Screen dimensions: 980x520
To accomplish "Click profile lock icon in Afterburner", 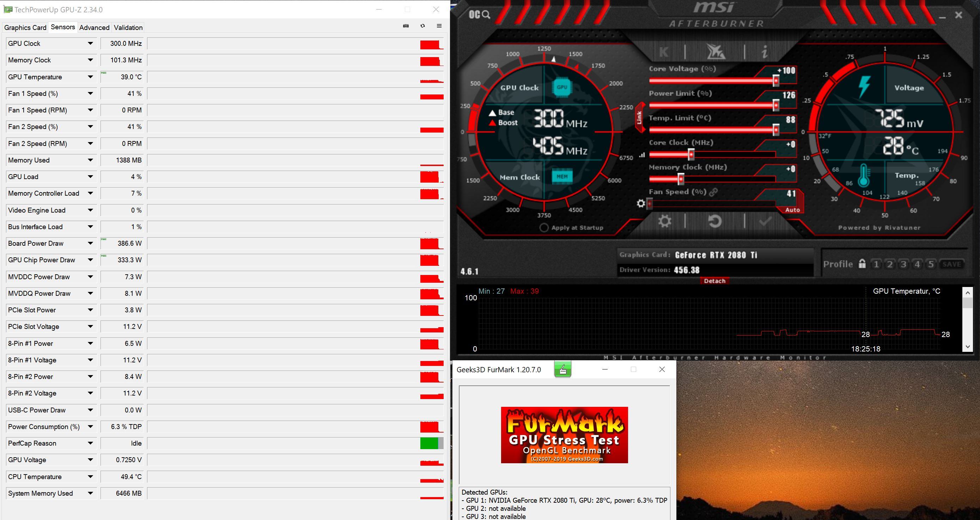I will pyautogui.click(x=862, y=264).
